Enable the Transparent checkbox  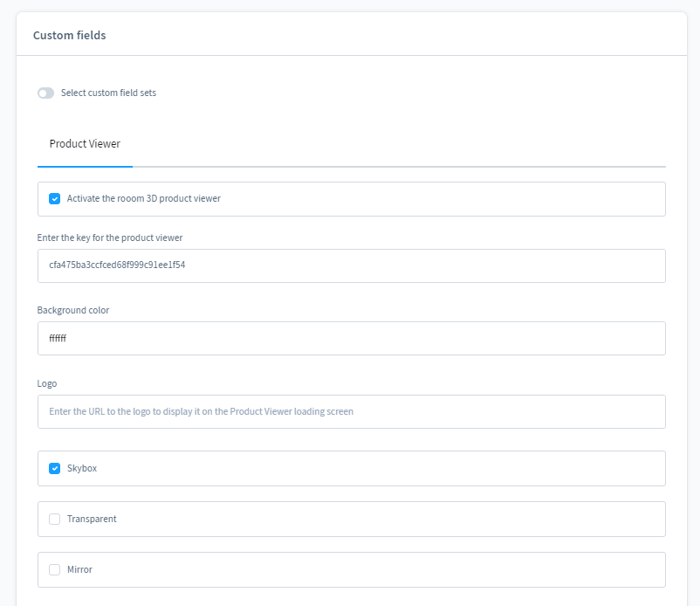[55, 519]
